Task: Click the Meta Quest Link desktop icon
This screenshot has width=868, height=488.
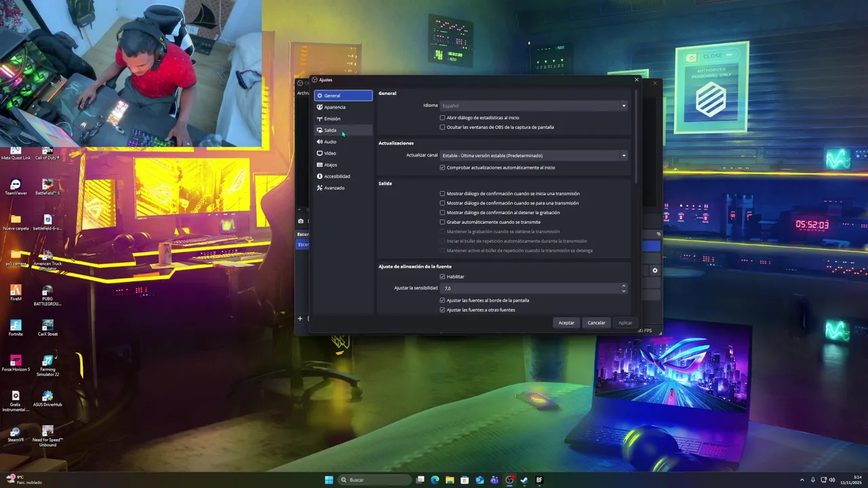Action: pyautogui.click(x=16, y=153)
